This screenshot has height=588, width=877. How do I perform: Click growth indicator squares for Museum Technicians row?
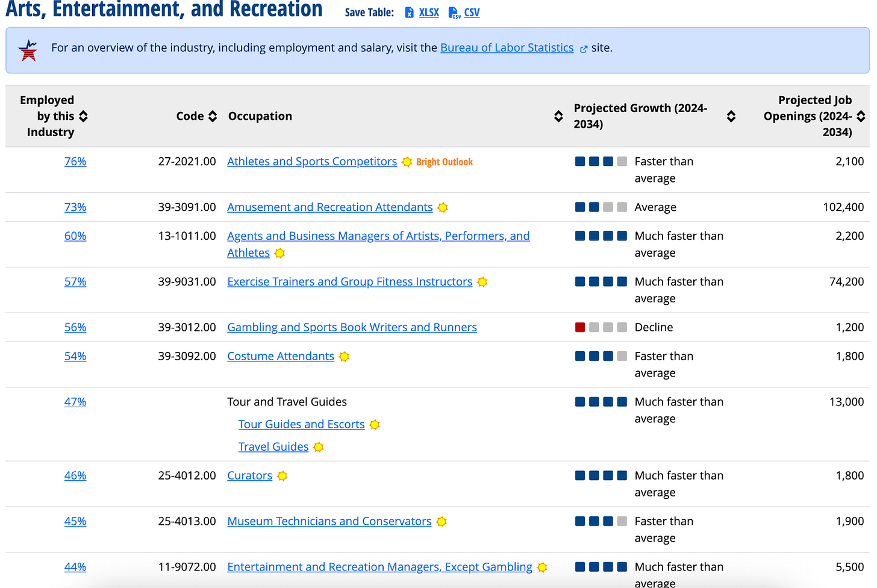click(x=601, y=522)
